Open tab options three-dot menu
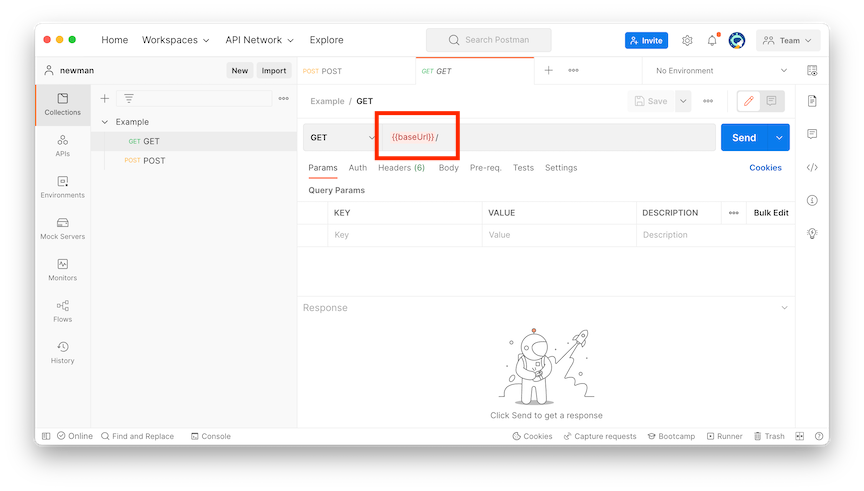 click(x=574, y=71)
